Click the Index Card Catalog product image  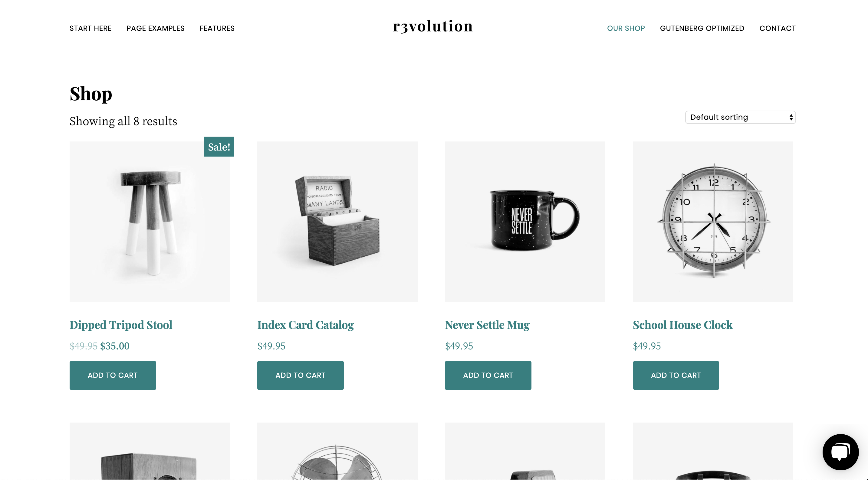[x=337, y=221]
